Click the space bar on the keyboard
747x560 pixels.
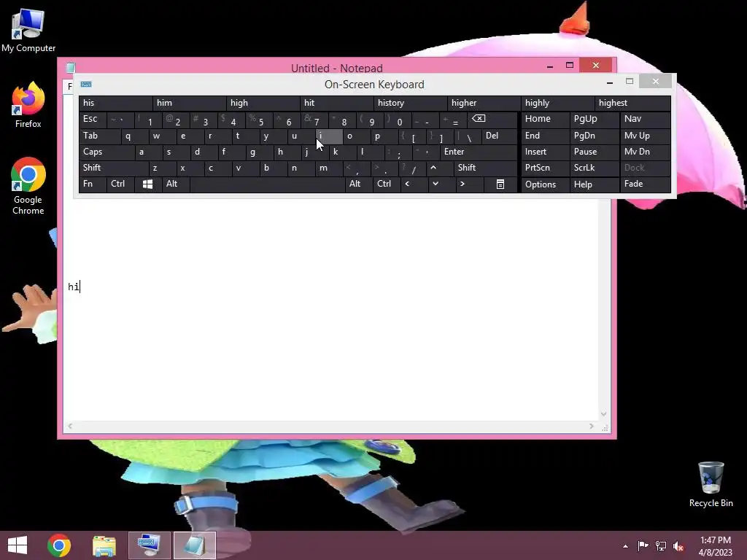click(267, 184)
